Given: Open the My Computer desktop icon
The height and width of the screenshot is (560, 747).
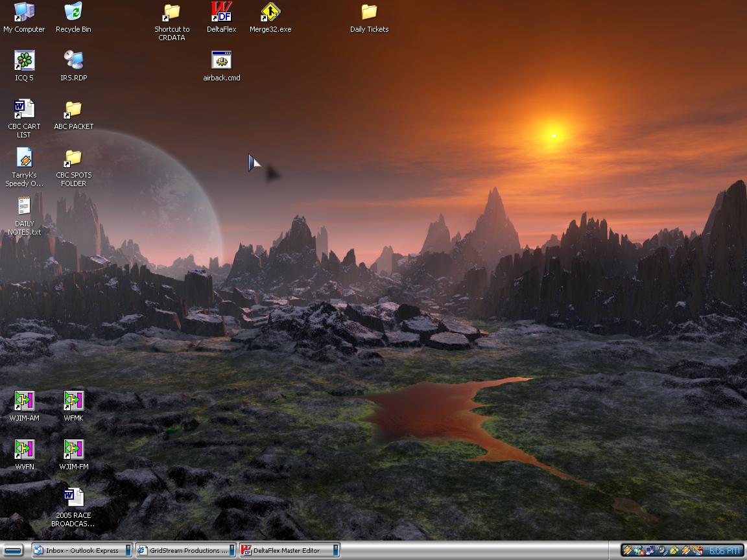Looking at the screenshot, I should 24,12.
